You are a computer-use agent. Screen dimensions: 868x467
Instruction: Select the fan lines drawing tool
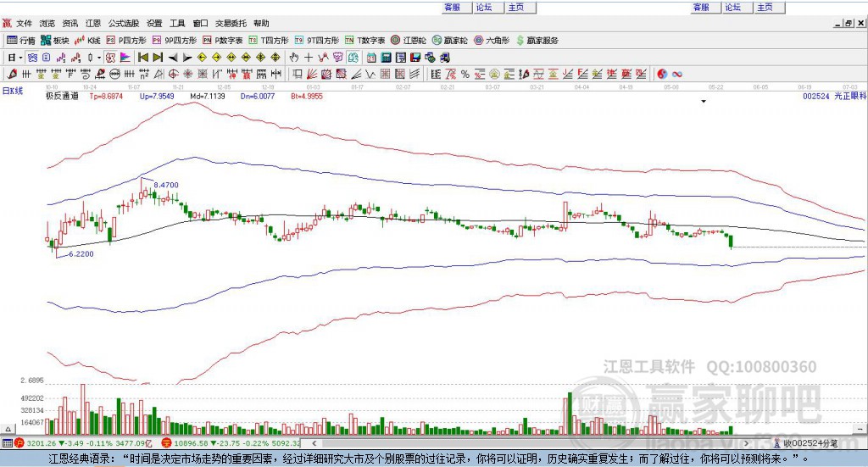311,74
